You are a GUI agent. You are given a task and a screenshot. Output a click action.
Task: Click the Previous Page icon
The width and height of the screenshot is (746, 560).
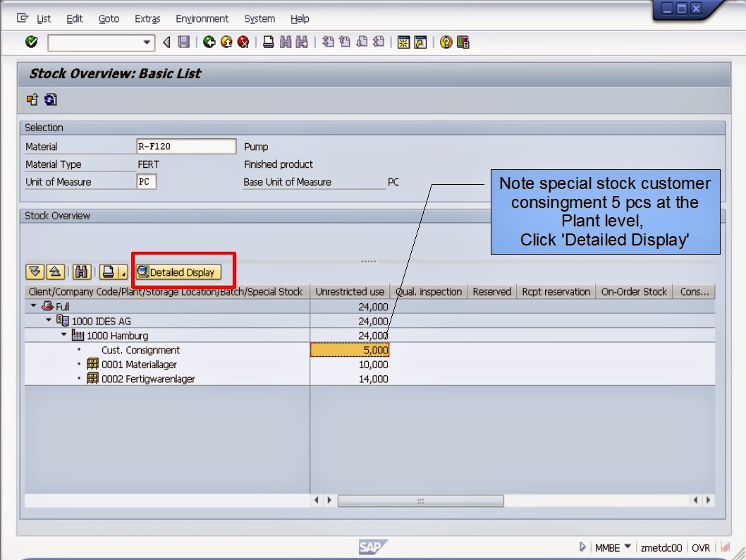click(x=345, y=42)
